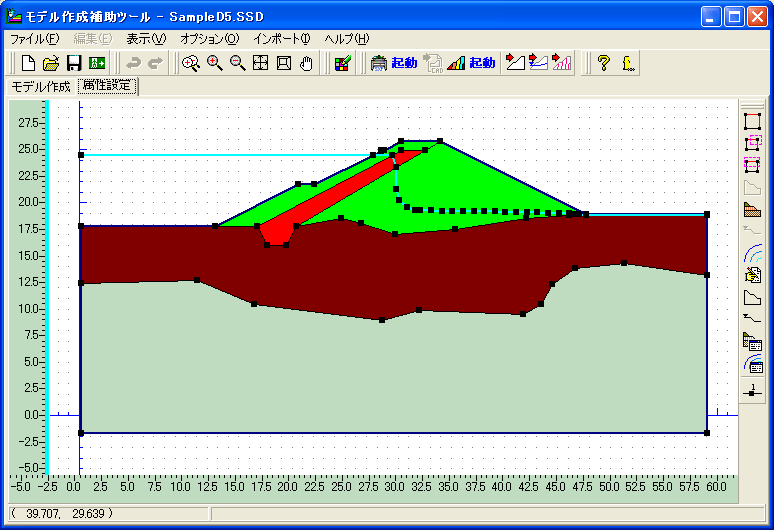This screenshot has height=530, width=774.
Task: Activate the pan hand tool
Action: click(307, 63)
